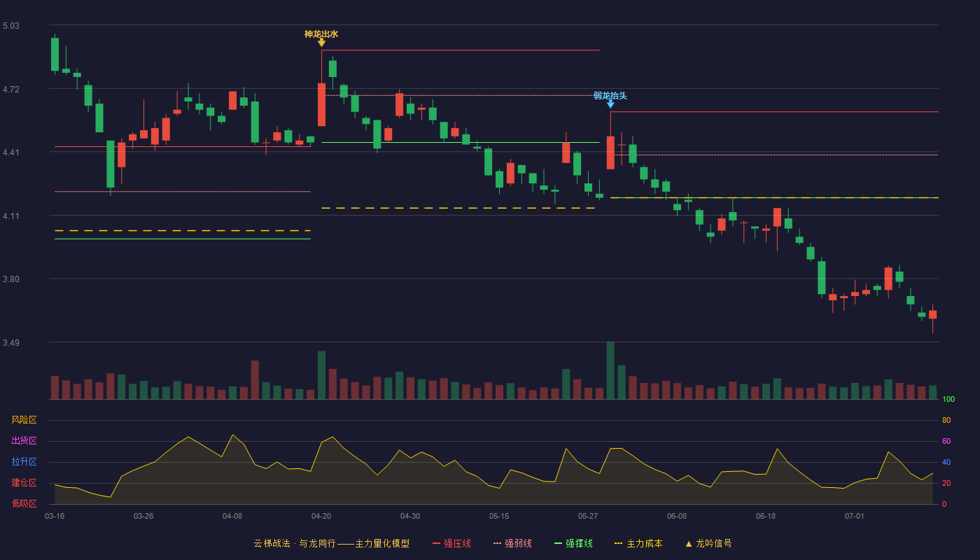
Task: Click the 05-27 date label
Action: tap(588, 516)
